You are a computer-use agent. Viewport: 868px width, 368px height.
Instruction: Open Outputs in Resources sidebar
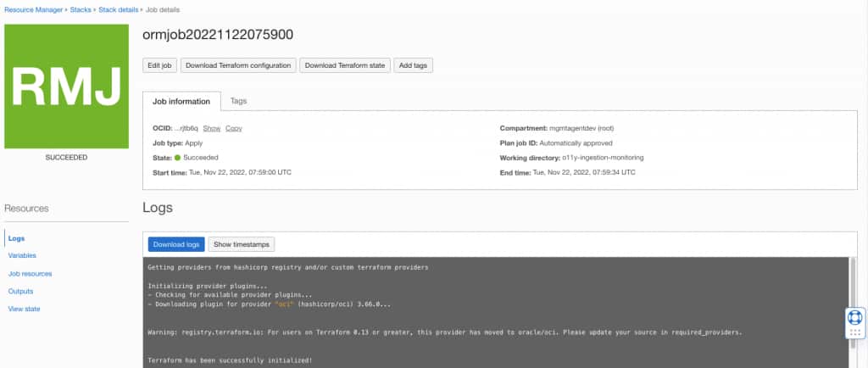[x=20, y=291]
